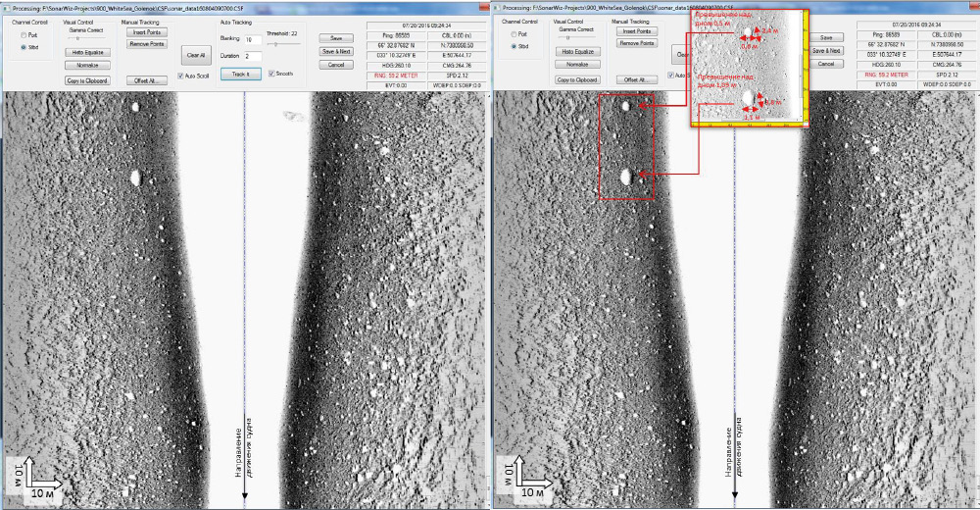Click the CMG:264.76 field in right window
This screenshot has width=980, height=510.
pos(946,65)
